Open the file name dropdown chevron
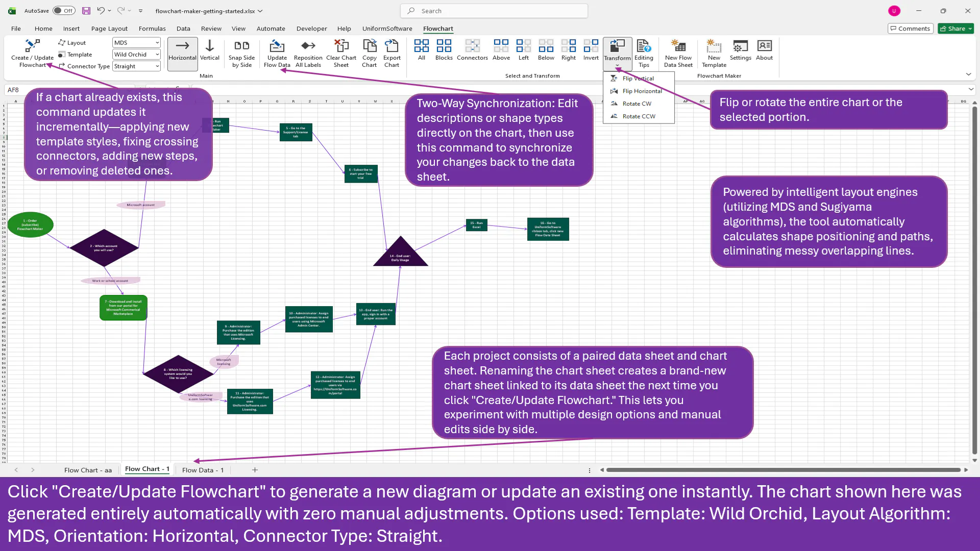The width and height of the screenshot is (980, 551). 260,11
